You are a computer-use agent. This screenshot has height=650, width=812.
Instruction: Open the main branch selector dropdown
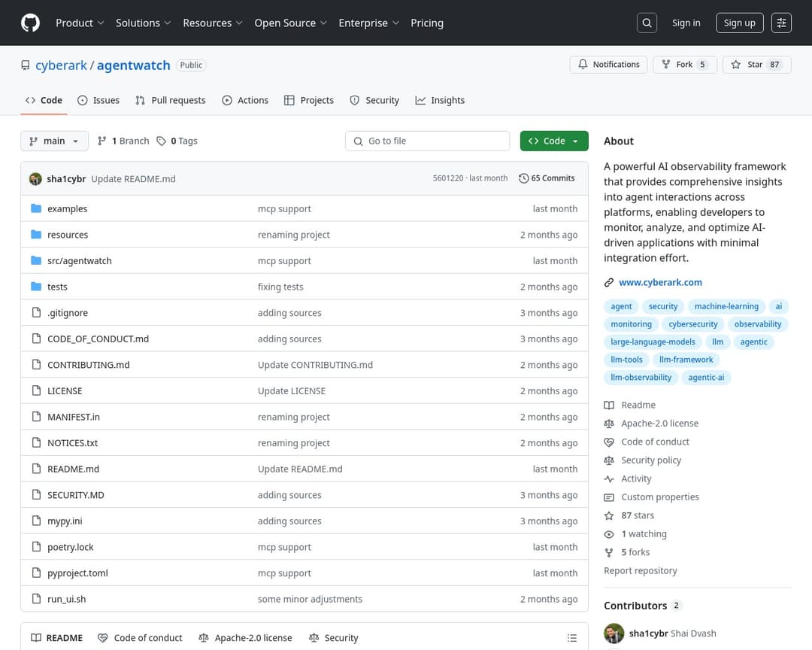coord(54,141)
